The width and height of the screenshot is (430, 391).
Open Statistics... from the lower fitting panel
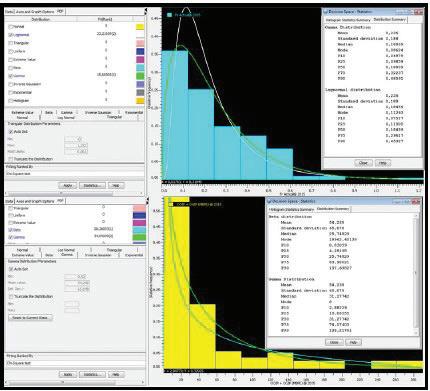tap(92, 375)
